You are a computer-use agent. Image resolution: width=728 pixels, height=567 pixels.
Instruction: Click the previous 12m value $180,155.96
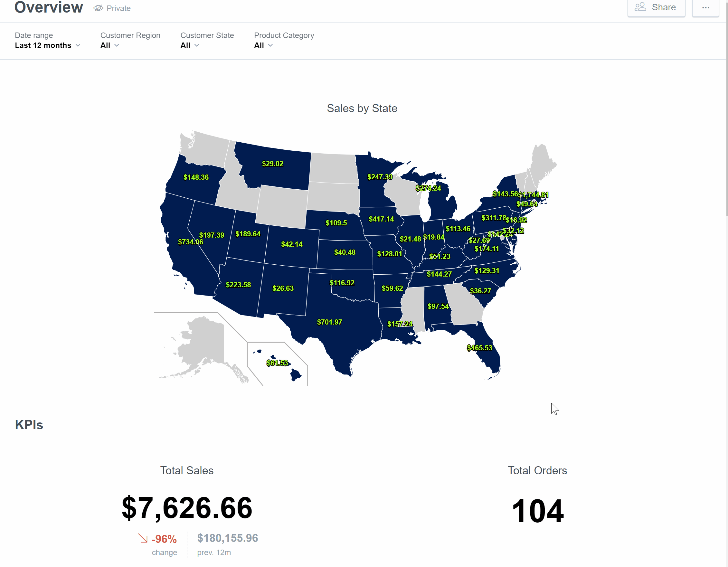coord(227,538)
